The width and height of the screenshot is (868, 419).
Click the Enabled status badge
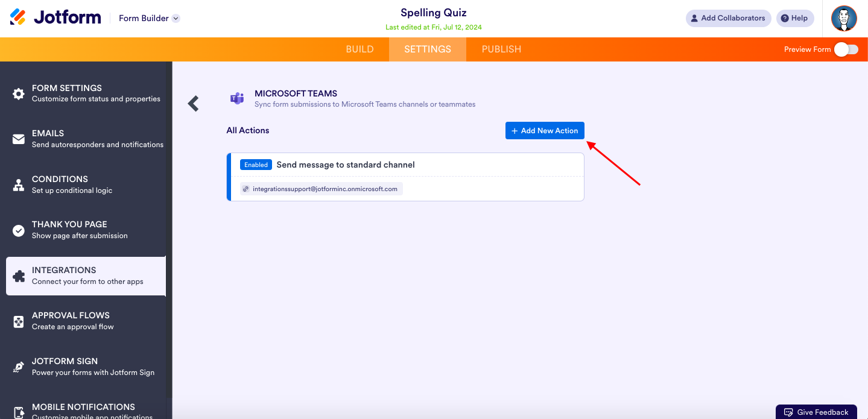256,165
